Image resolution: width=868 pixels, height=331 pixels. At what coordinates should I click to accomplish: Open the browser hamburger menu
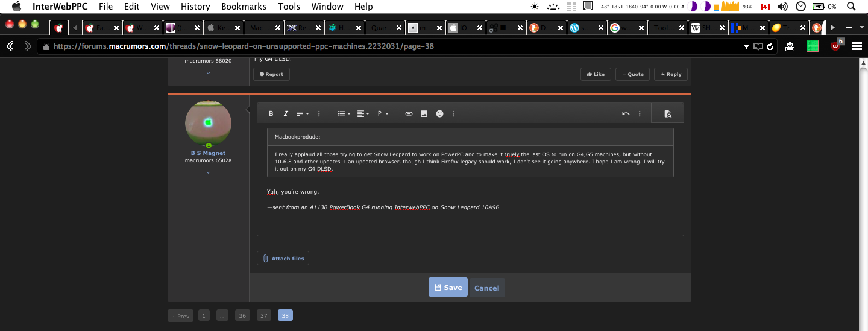point(857,46)
